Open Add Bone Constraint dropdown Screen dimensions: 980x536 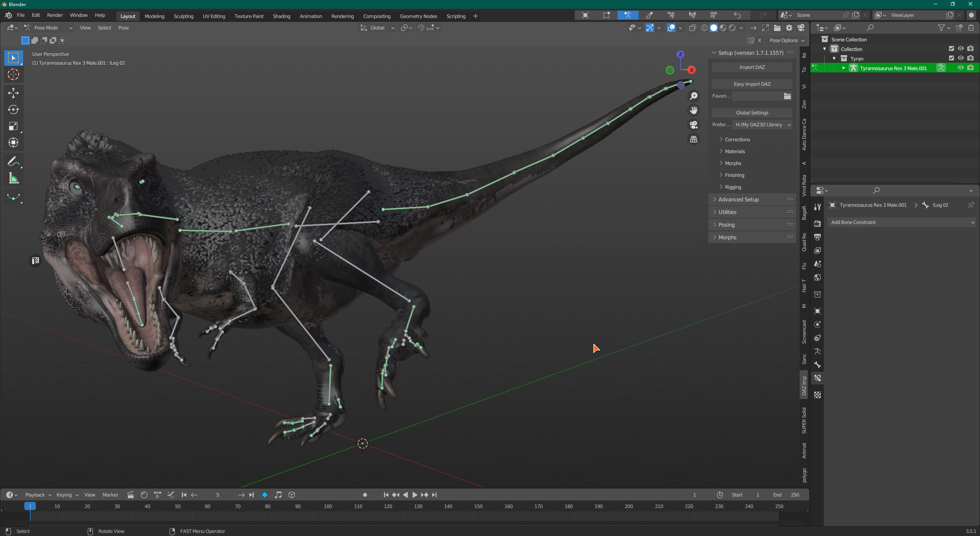tap(902, 222)
